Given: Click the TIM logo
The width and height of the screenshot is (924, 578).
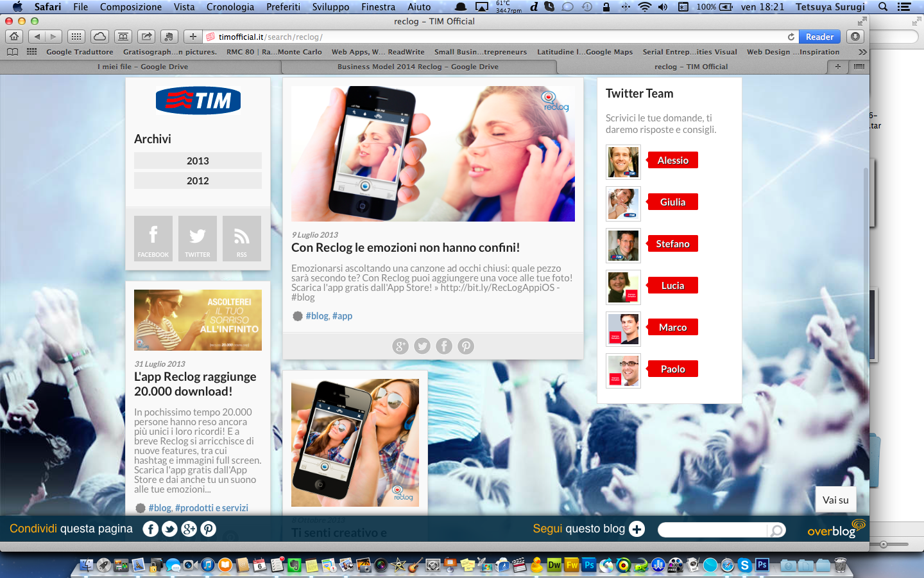Looking at the screenshot, I should coord(198,100).
